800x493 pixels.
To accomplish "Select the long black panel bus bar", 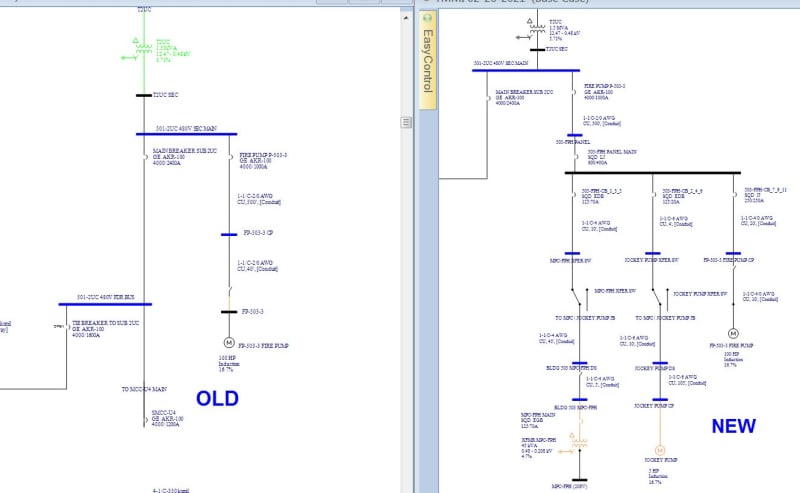I will [x=653, y=173].
